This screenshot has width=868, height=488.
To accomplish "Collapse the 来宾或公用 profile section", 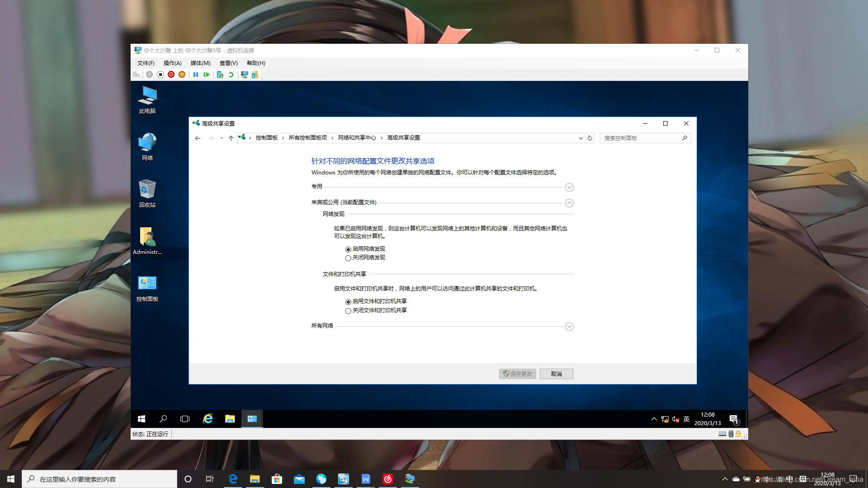I will (569, 203).
